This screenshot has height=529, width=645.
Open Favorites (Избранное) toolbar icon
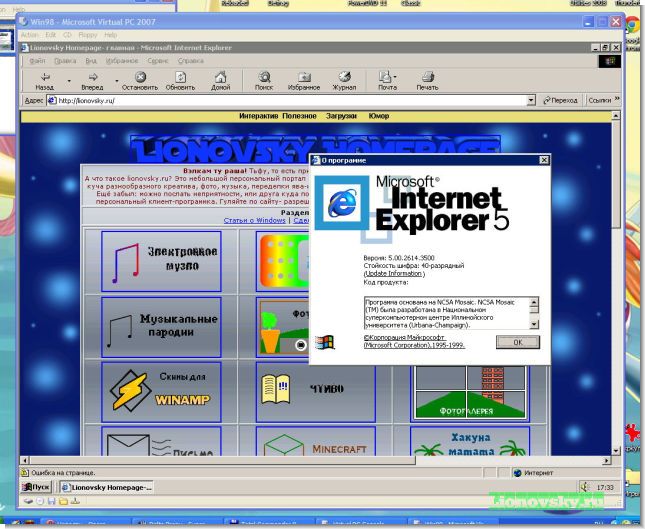point(303,80)
